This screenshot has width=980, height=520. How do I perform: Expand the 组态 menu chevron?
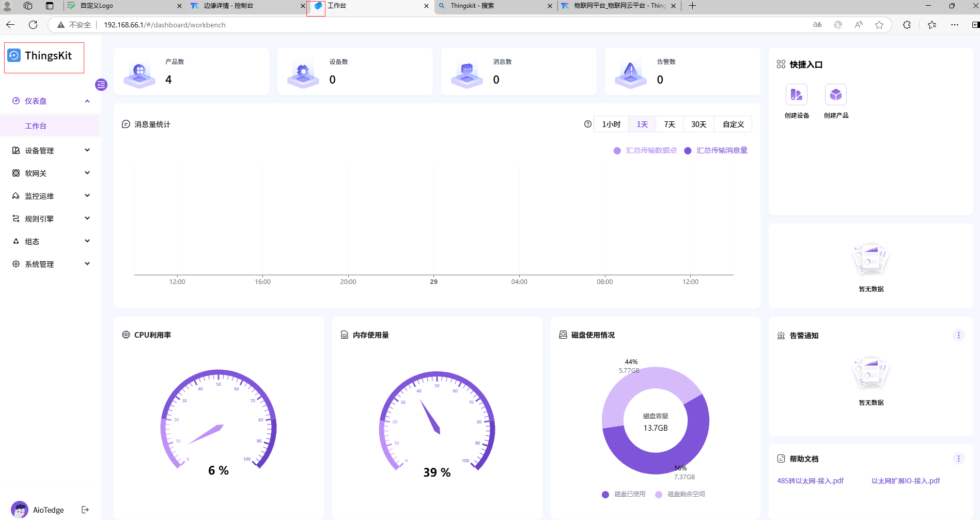(x=87, y=241)
